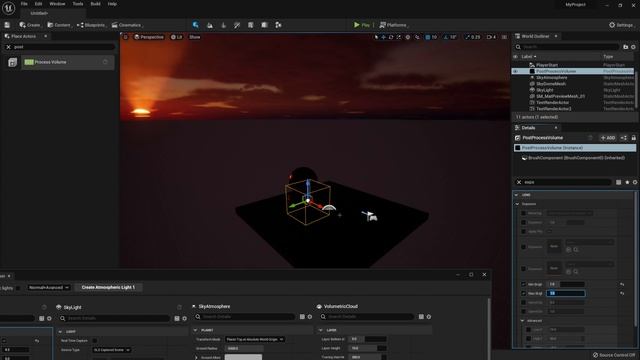This screenshot has height=360, width=640.
Task: Collapse the Exposure section in Details
Action: [x=518, y=204]
